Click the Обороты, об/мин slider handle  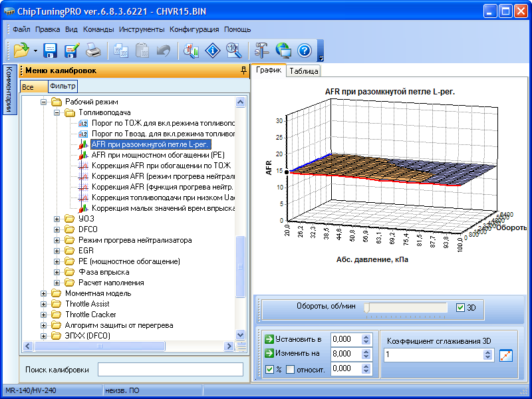coord(366,308)
